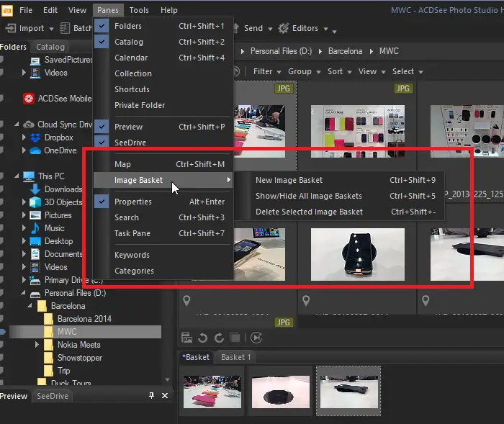The width and height of the screenshot is (504, 424).
Task: Pin the Preview pane with pushpin icon
Action: 151,395
